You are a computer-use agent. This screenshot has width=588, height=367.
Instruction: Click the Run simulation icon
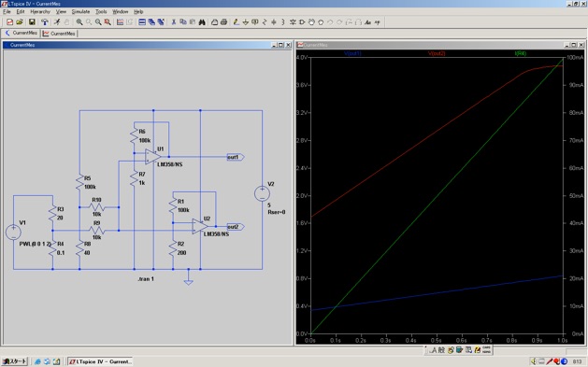pos(57,22)
